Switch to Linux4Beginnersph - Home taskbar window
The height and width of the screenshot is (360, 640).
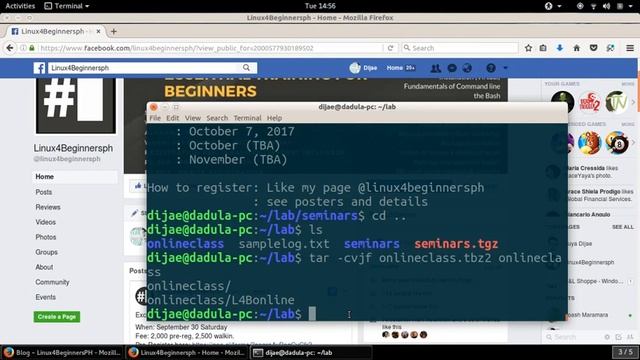coord(186,352)
